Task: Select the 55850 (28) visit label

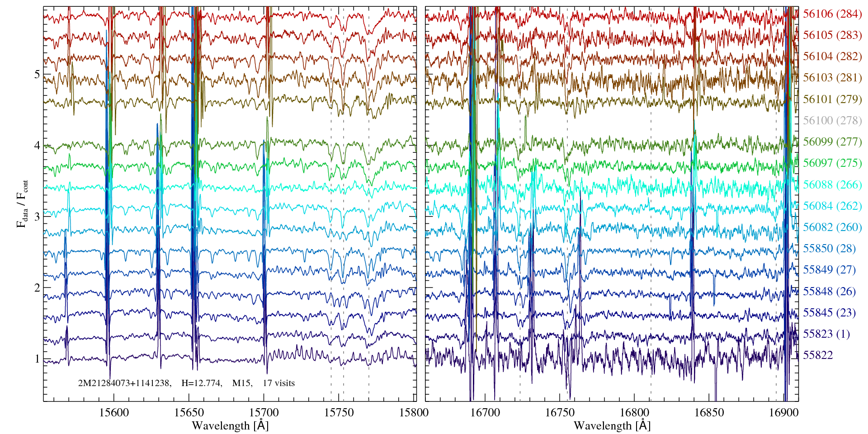Action: click(x=829, y=249)
